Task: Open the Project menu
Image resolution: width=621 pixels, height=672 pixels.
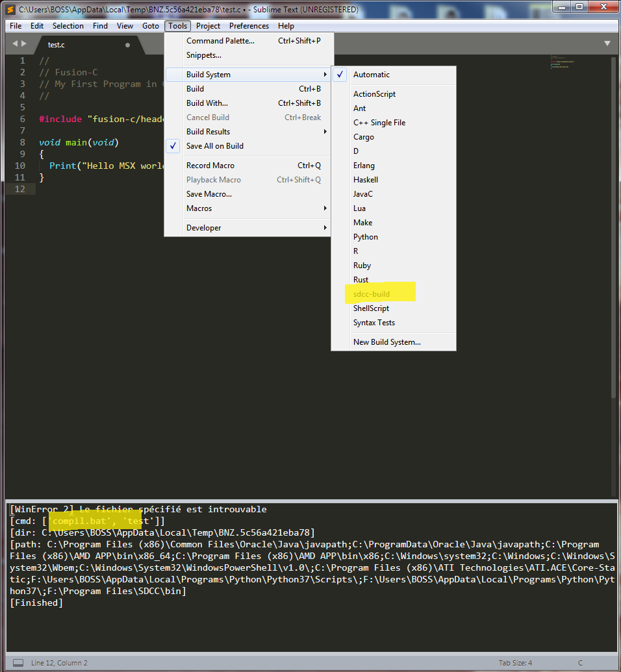Action: 208,26
